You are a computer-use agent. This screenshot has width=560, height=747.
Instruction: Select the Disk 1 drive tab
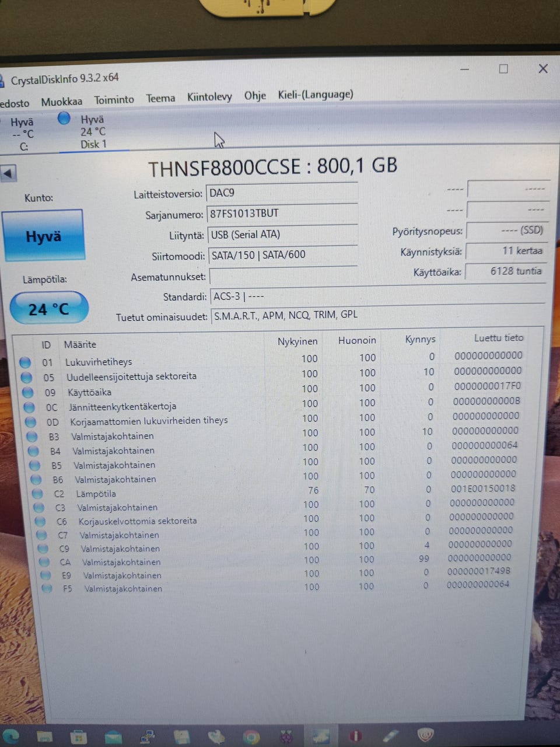click(92, 132)
